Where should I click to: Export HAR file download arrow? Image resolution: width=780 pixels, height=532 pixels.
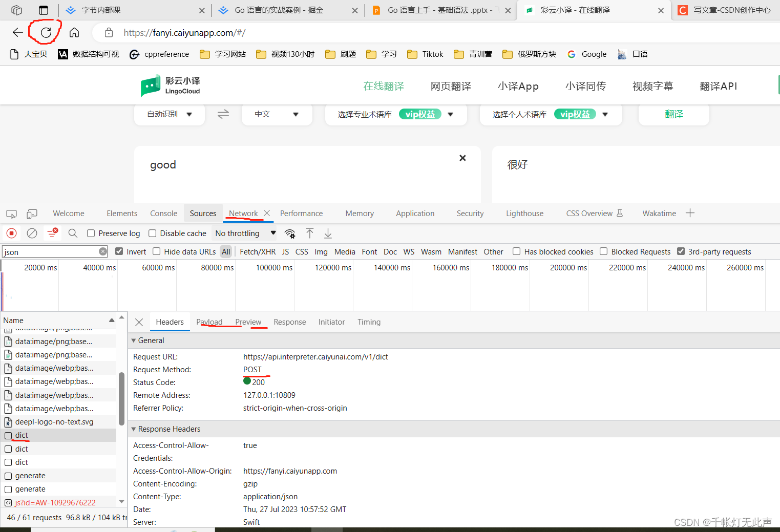pos(328,233)
